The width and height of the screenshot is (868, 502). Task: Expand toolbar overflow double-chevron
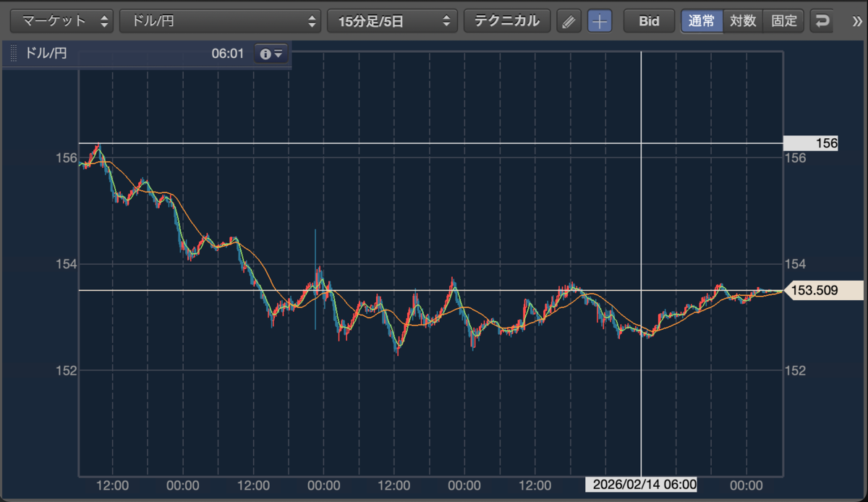(857, 21)
